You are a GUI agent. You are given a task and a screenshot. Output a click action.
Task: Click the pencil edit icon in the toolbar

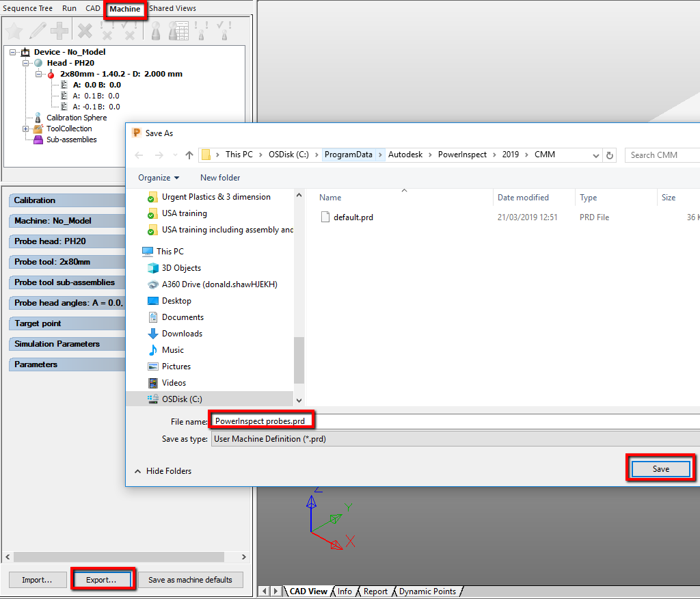tap(38, 30)
